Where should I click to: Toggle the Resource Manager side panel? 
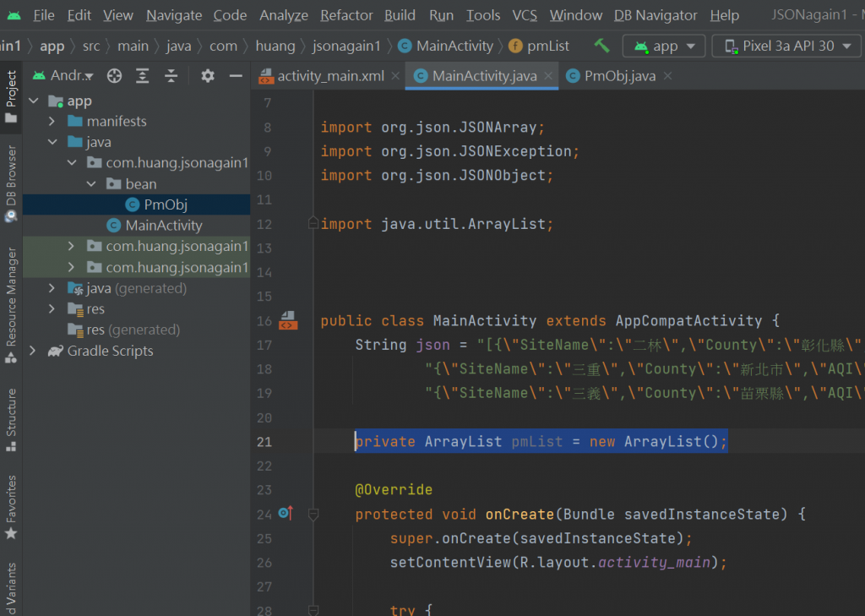(11, 304)
